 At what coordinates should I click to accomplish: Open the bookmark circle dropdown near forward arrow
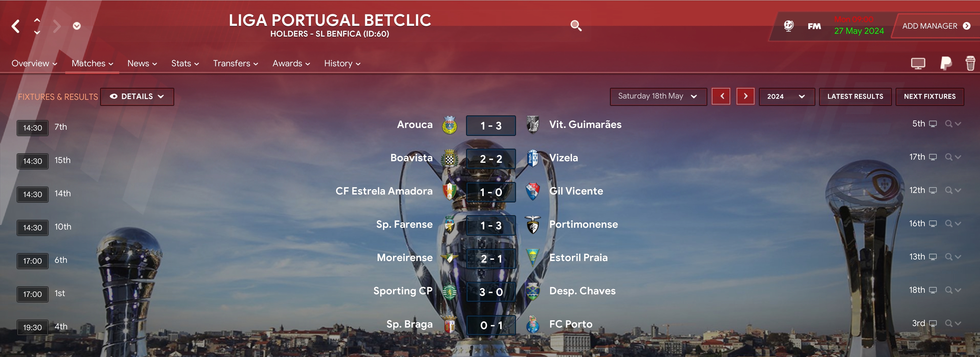point(77,26)
